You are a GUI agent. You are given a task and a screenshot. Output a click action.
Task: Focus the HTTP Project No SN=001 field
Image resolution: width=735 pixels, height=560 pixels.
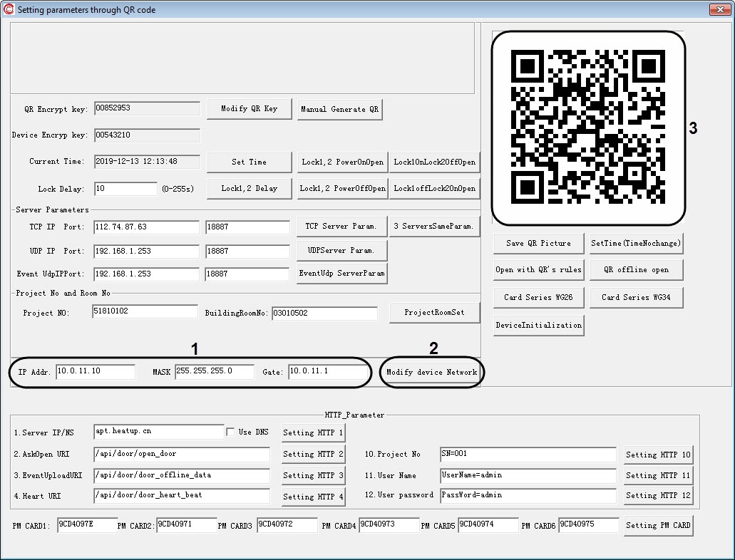(528, 454)
